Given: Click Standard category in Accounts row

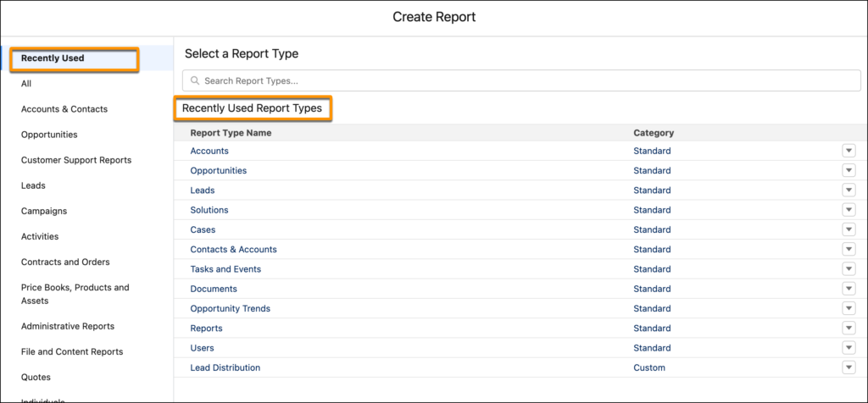Looking at the screenshot, I should click(x=652, y=151).
